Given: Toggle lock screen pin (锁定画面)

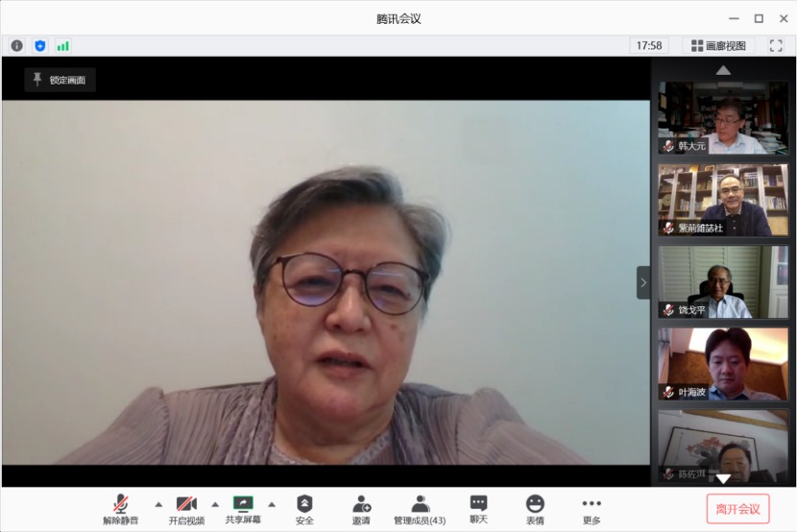Looking at the screenshot, I should [60, 80].
